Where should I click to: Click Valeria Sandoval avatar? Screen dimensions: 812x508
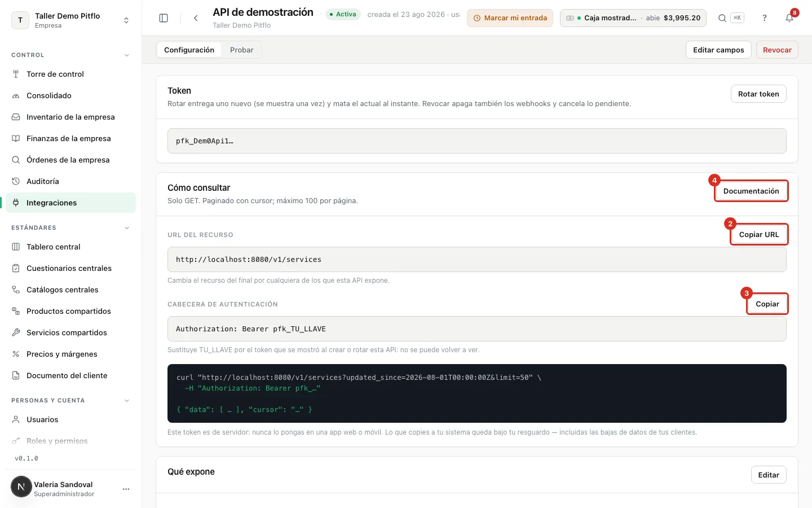pos(21,487)
